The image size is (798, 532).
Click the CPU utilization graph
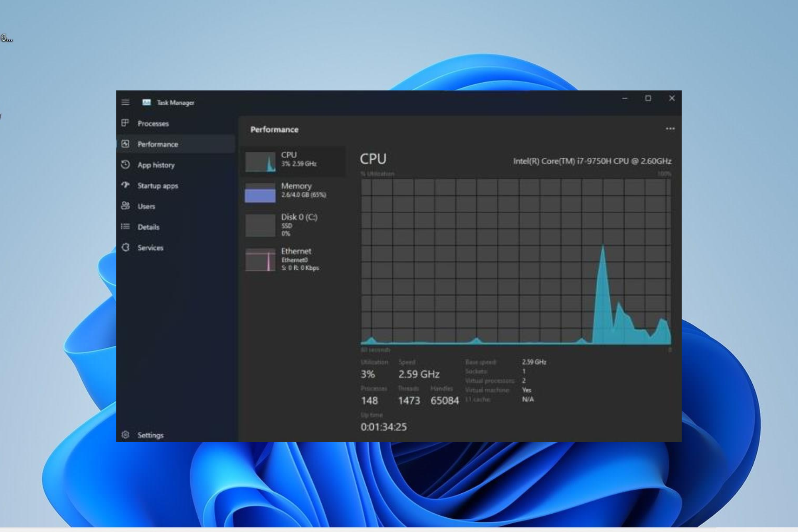516,262
